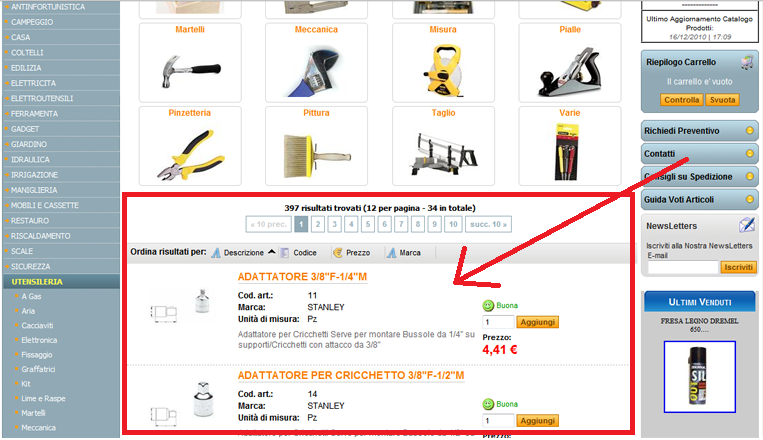Expand the Contatti panel
The width and height of the screenshot is (763, 440).
[699, 153]
